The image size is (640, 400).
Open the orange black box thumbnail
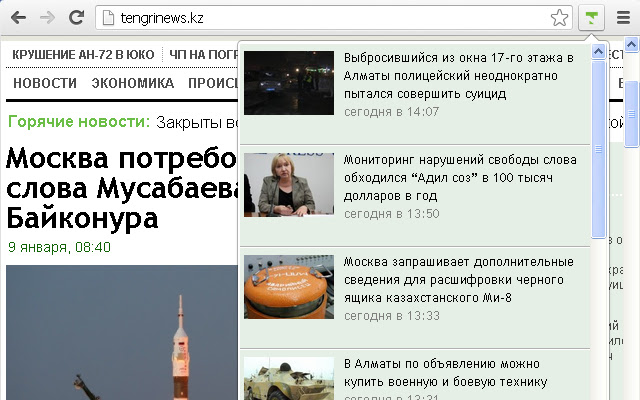pyautogui.click(x=289, y=287)
